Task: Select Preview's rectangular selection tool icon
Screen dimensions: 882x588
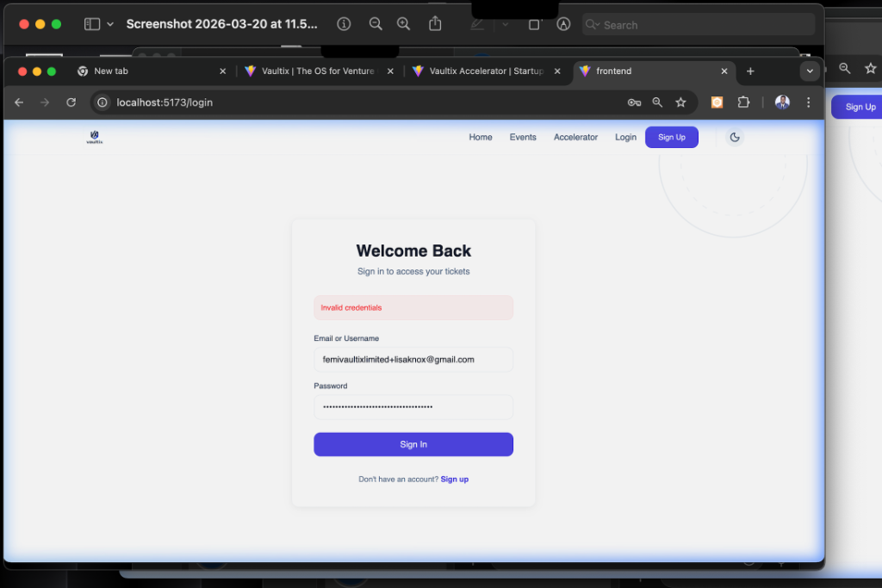Action: point(534,24)
